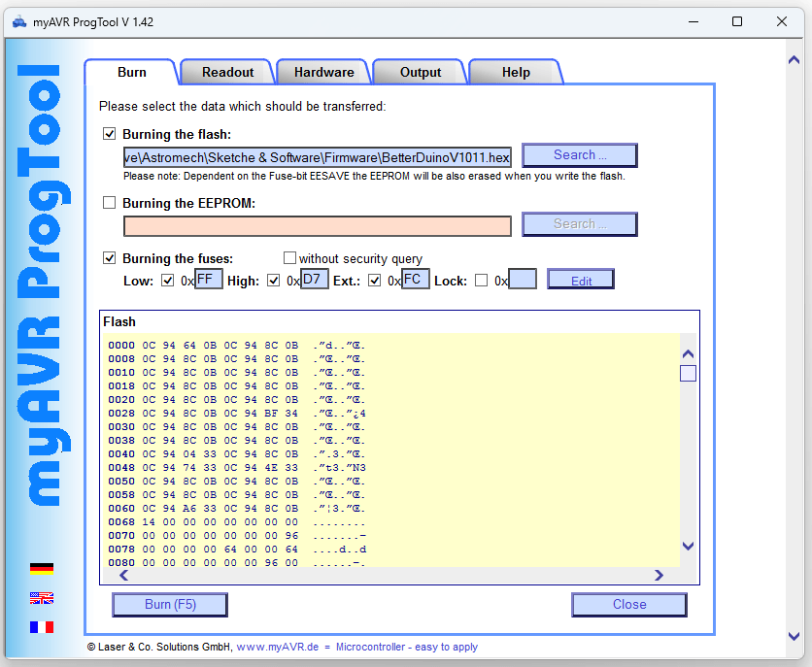Click the Ext. fuse value field
The width and height of the screenshot is (812, 667).
click(x=416, y=280)
